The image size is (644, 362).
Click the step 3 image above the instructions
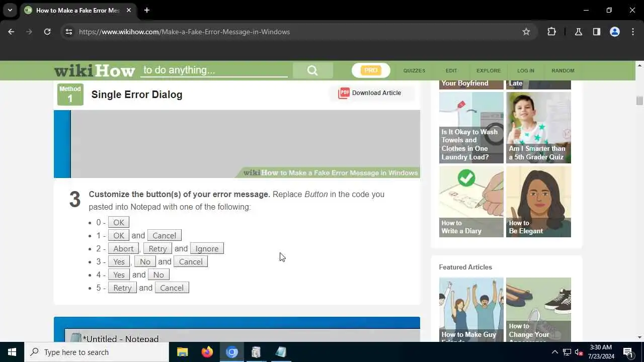coord(237,144)
